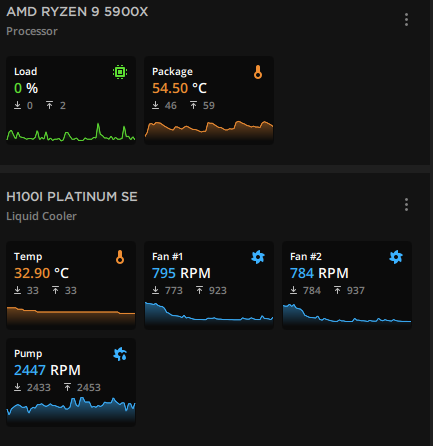Click the green CPU chip icon
The image size is (433, 446).
coord(120,72)
